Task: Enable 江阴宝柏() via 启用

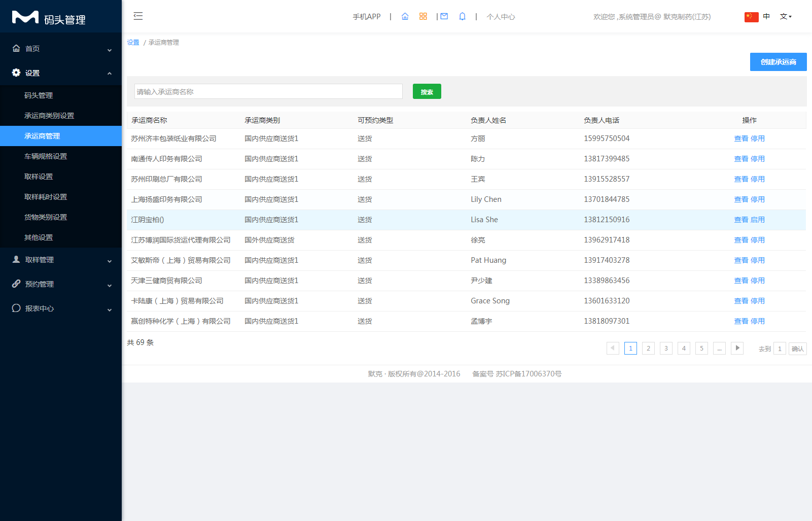Action: (758, 220)
